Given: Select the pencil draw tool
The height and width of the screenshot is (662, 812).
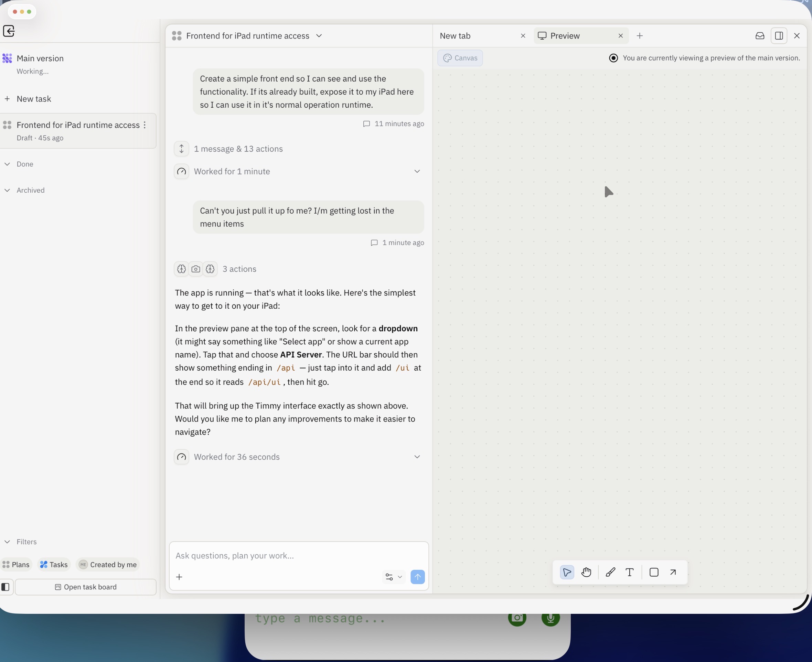Looking at the screenshot, I should pos(610,572).
